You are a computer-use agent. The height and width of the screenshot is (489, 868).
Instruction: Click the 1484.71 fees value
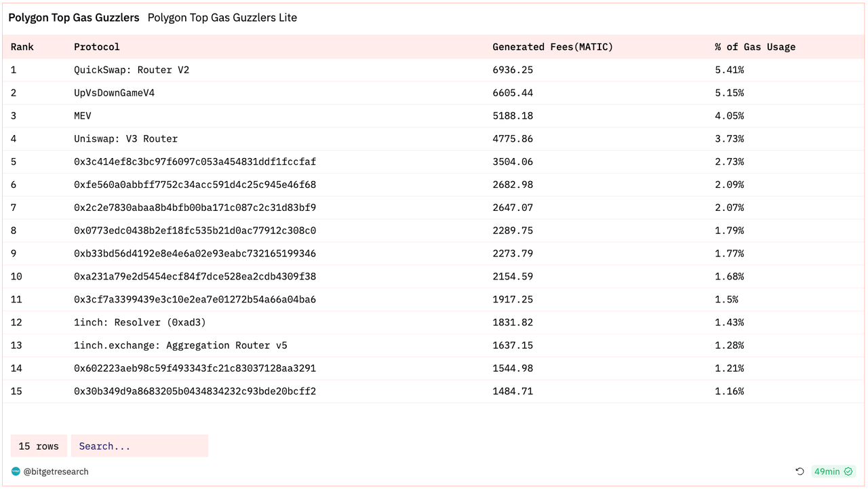[x=513, y=392]
